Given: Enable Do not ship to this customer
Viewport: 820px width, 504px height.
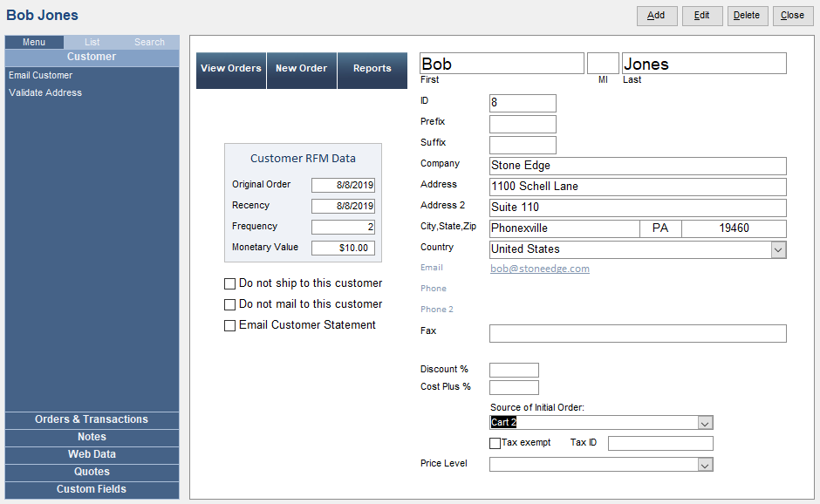Looking at the screenshot, I should click(x=230, y=283).
